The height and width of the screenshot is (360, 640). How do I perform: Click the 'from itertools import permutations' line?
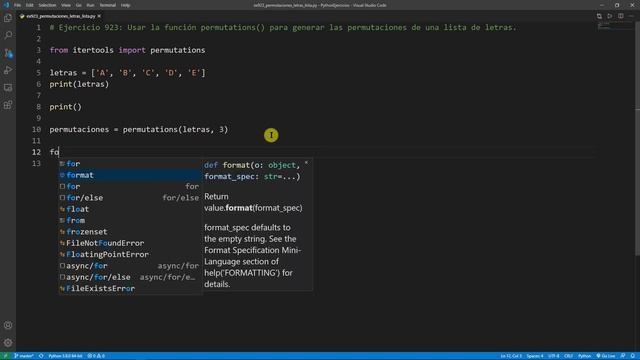(x=127, y=50)
